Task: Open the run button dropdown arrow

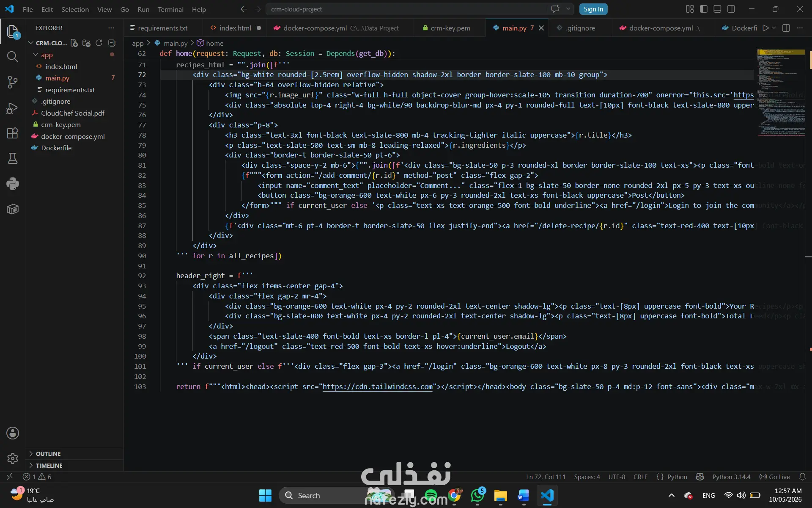Action: pyautogui.click(x=774, y=28)
